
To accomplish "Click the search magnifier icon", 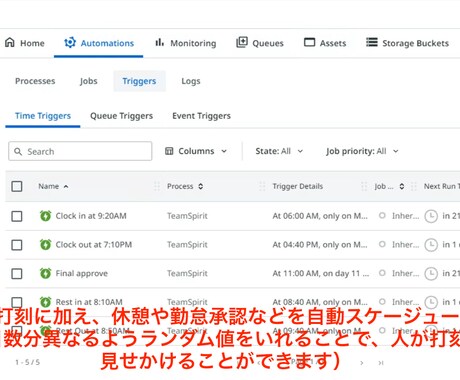I will [x=18, y=152].
